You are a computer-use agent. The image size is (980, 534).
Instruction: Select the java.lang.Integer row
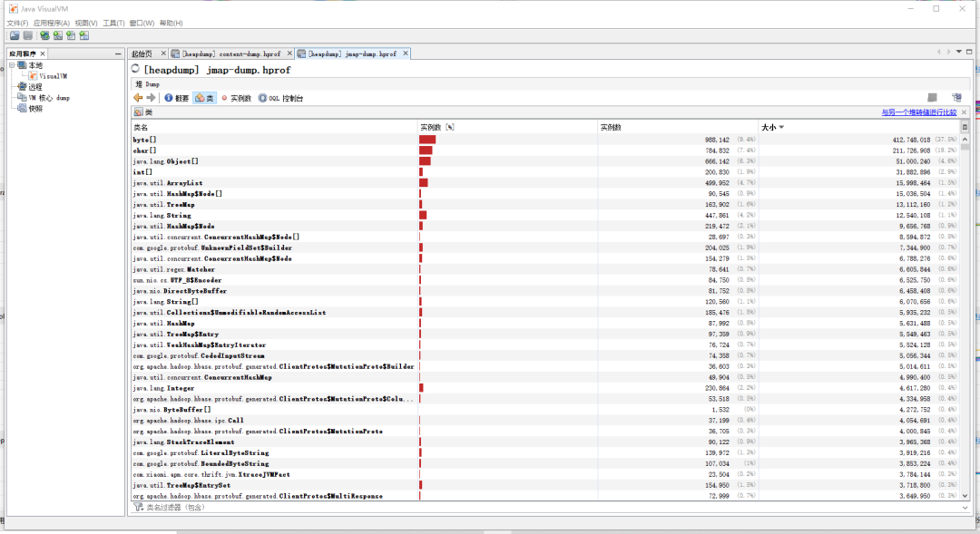(545, 388)
